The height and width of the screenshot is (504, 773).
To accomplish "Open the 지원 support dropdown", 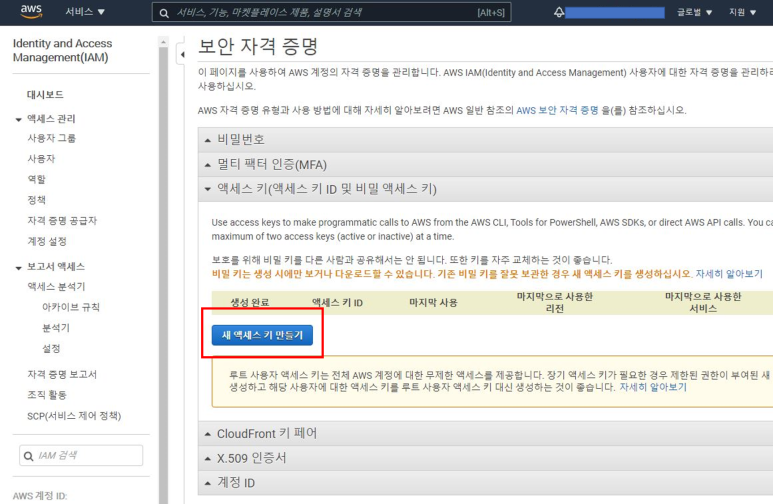I will (x=742, y=12).
